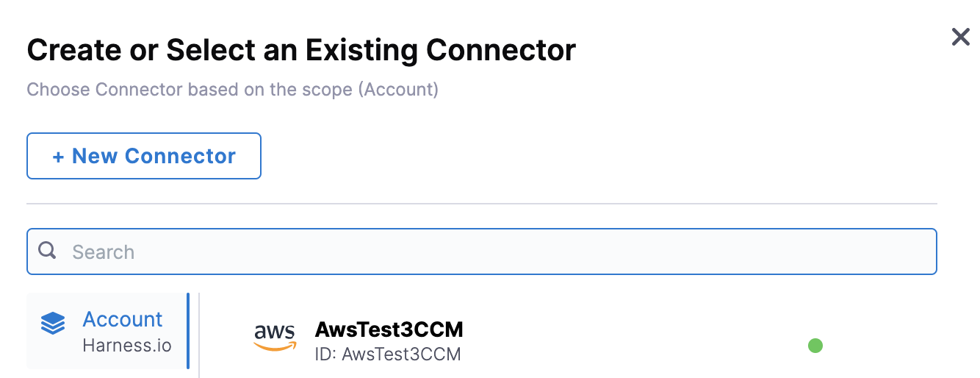This screenshot has height=378, width=980.
Task: Click the plus sign in New Connector
Action: [x=58, y=157]
